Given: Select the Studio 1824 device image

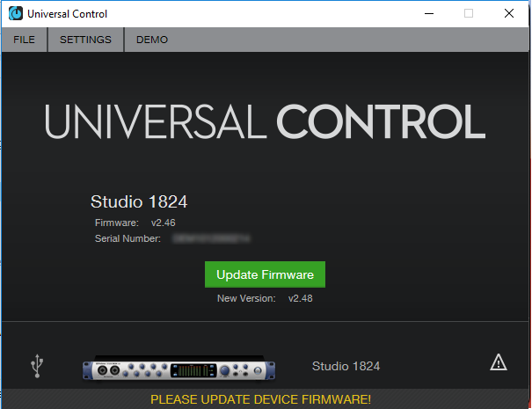Looking at the screenshot, I should 179,369.
